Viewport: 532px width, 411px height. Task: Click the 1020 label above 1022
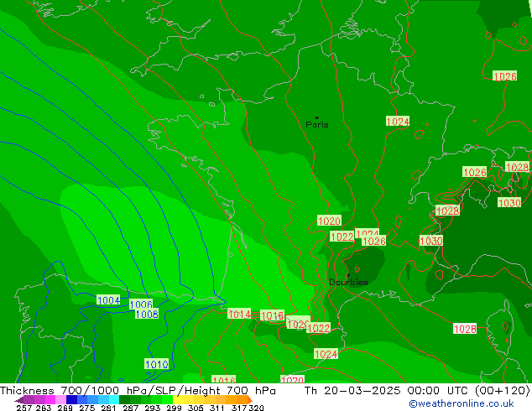[x=329, y=221]
